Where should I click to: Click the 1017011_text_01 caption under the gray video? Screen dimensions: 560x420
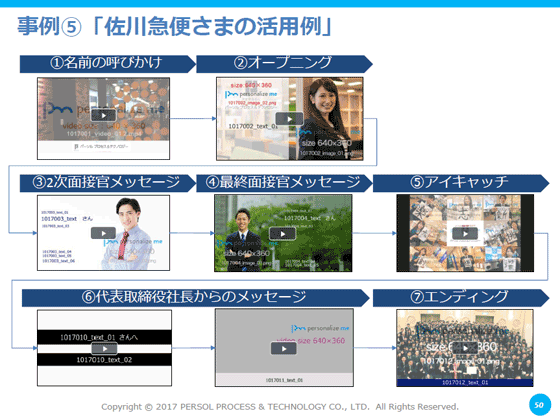pos(284,380)
